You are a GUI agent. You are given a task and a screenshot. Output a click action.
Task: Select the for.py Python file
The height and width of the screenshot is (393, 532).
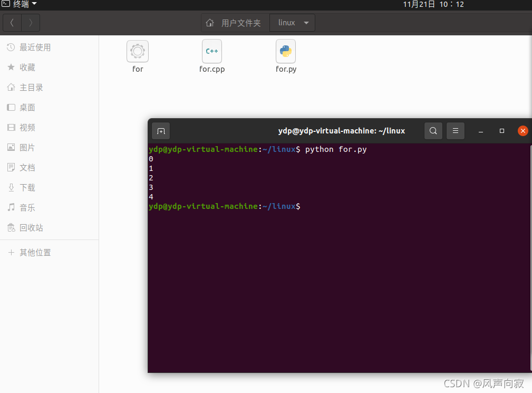[286, 56]
